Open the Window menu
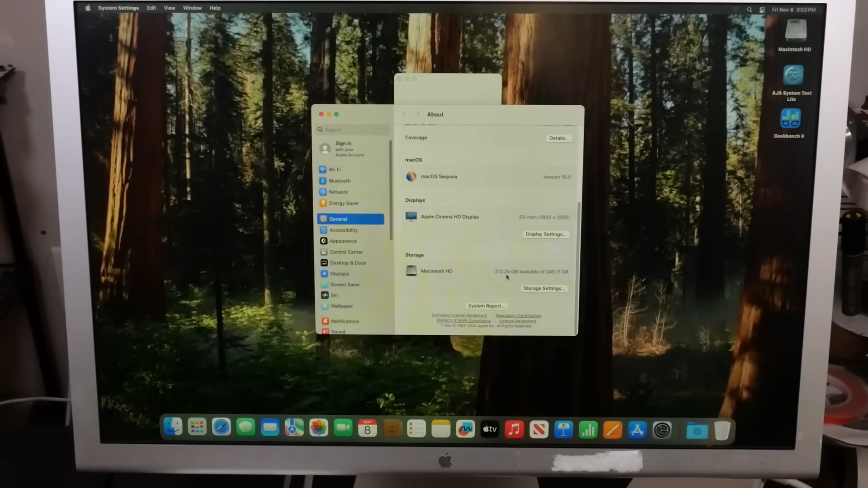Screen dimensions: 868x488 [x=192, y=8]
